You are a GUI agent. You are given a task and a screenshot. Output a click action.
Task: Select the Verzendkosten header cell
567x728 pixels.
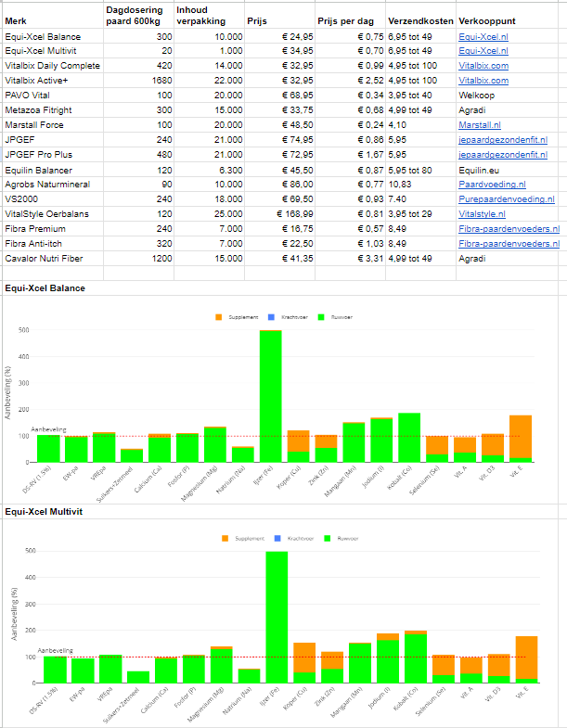point(420,16)
